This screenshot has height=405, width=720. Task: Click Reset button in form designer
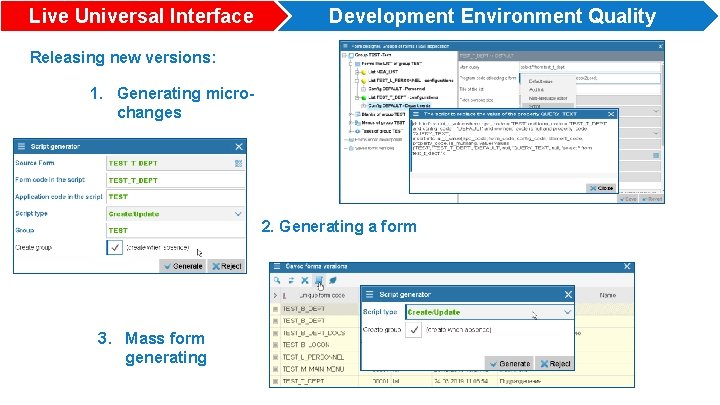pos(651,199)
